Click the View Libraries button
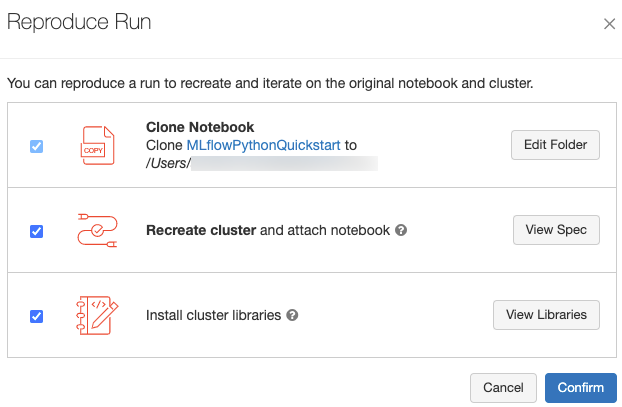Image resolution: width=622 pixels, height=407 pixels. (x=546, y=315)
